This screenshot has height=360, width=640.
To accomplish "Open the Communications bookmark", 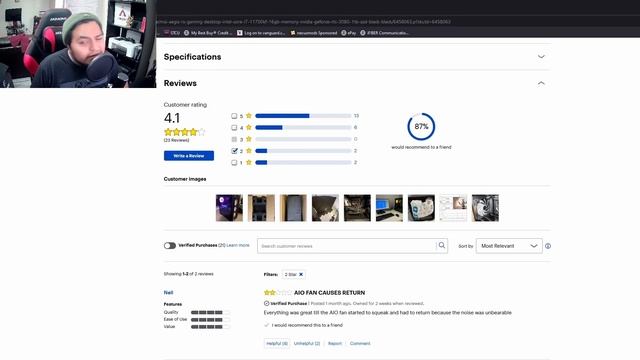I will click(x=384, y=33).
